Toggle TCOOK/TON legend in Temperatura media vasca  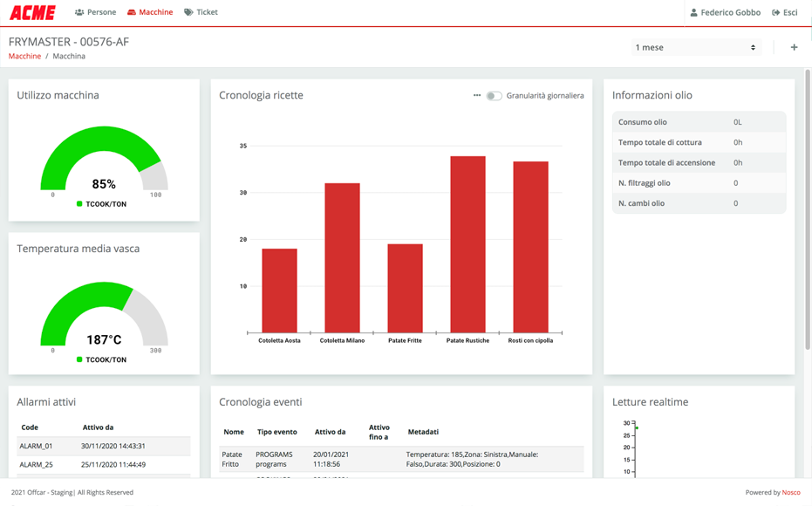101,359
